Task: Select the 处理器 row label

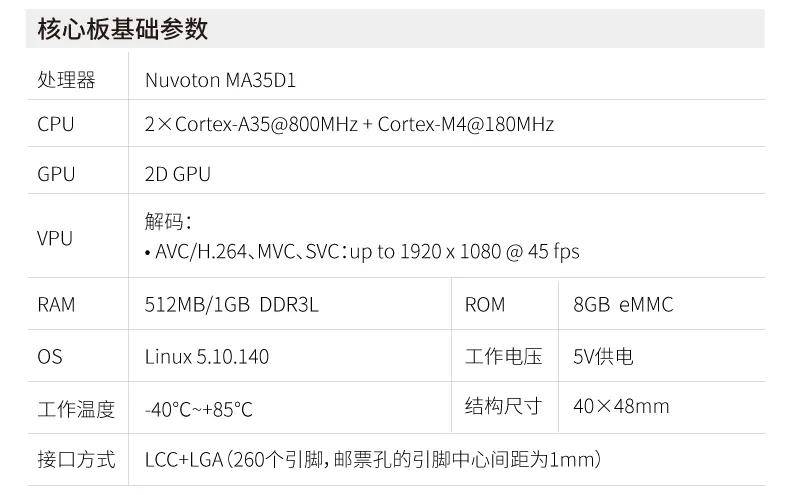Action: pyautogui.click(x=66, y=80)
